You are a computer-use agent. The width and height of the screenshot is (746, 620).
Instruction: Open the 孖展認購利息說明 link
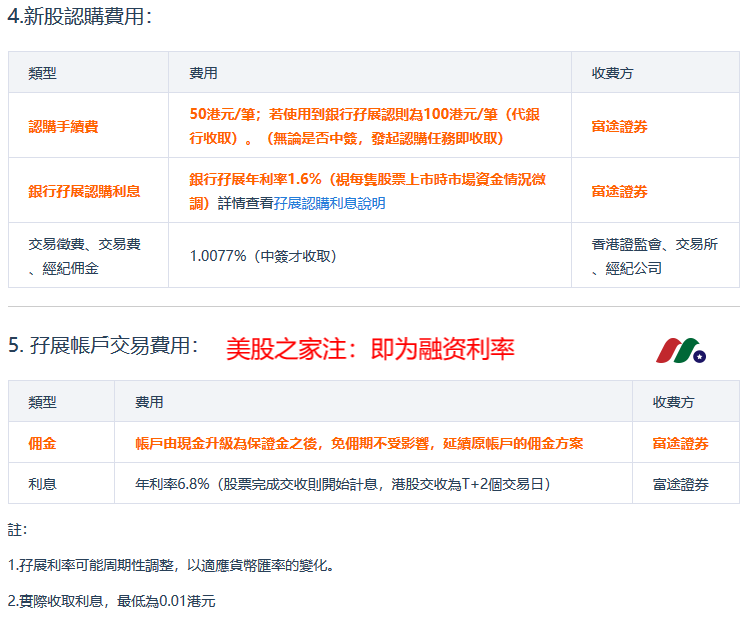pyautogui.click(x=329, y=204)
